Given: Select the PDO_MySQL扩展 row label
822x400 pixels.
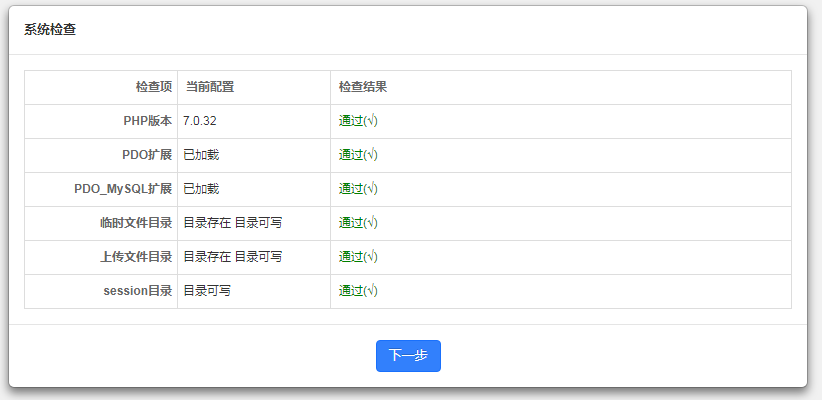Looking at the screenshot, I should pos(123,189).
